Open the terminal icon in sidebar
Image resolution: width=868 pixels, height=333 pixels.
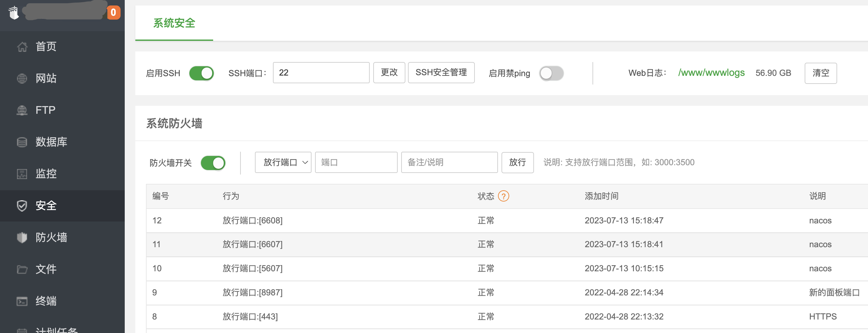pos(22,301)
